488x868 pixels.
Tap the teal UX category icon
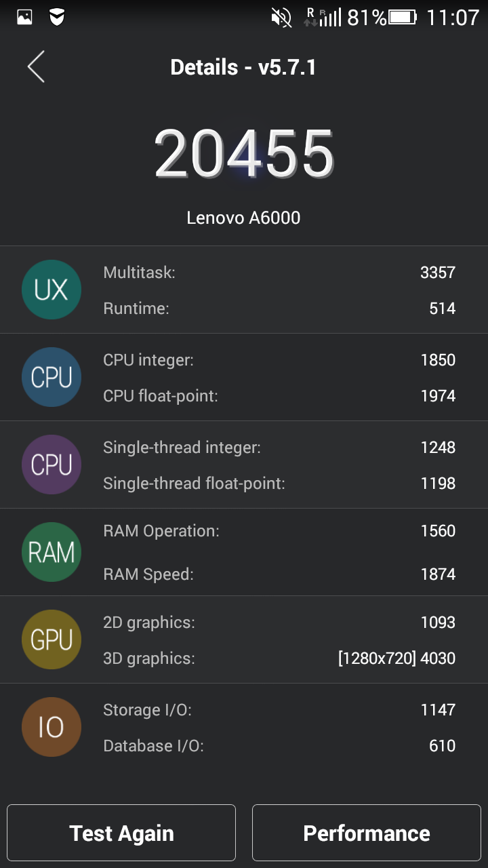[x=52, y=290]
